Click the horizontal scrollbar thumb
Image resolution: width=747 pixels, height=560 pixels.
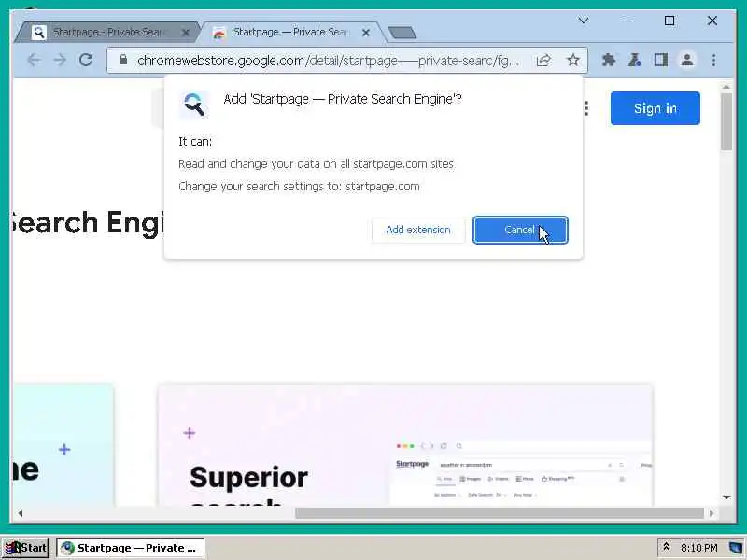(500, 513)
